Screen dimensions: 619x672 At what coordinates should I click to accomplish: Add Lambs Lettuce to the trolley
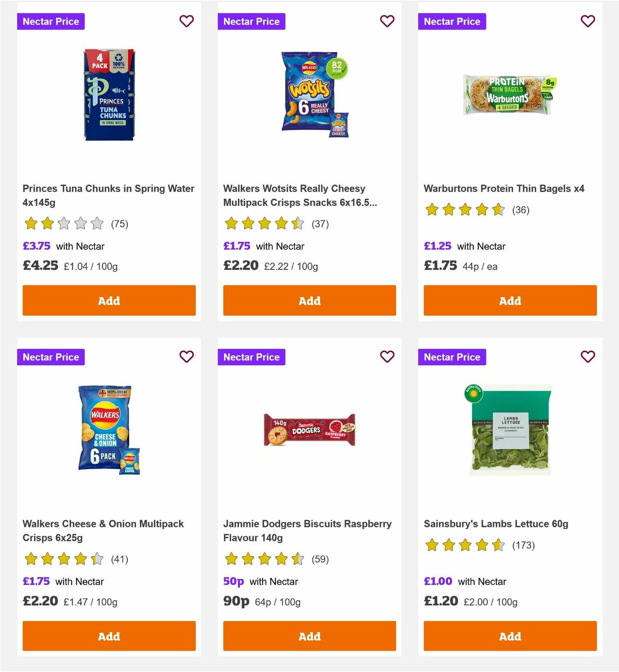[x=510, y=636]
